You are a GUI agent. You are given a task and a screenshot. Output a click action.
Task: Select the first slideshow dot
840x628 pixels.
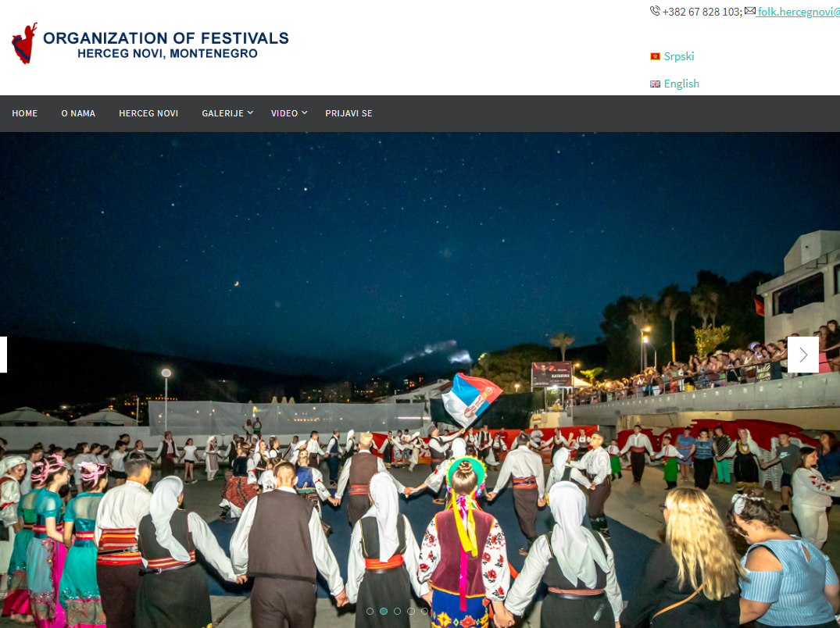pyautogui.click(x=370, y=611)
